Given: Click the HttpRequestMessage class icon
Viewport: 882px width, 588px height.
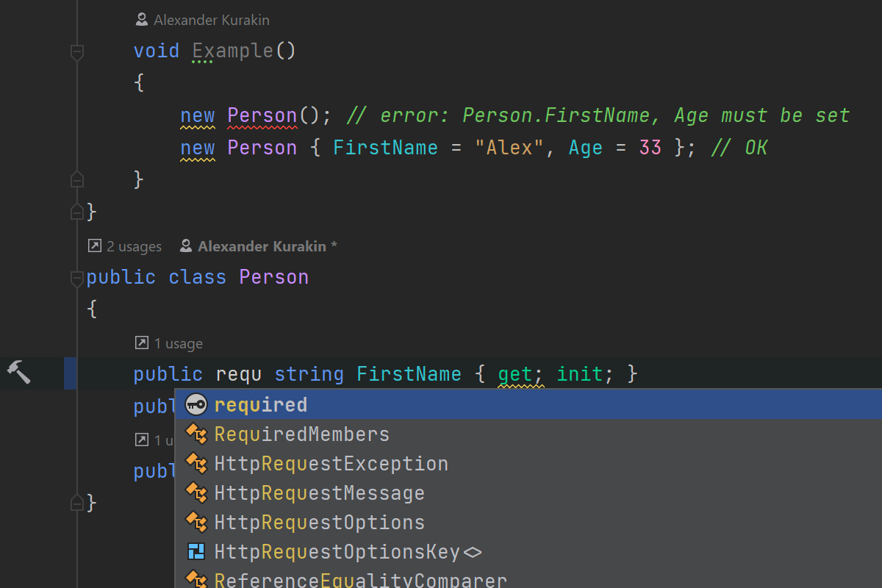Looking at the screenshot, I should (x=196, y=493).
